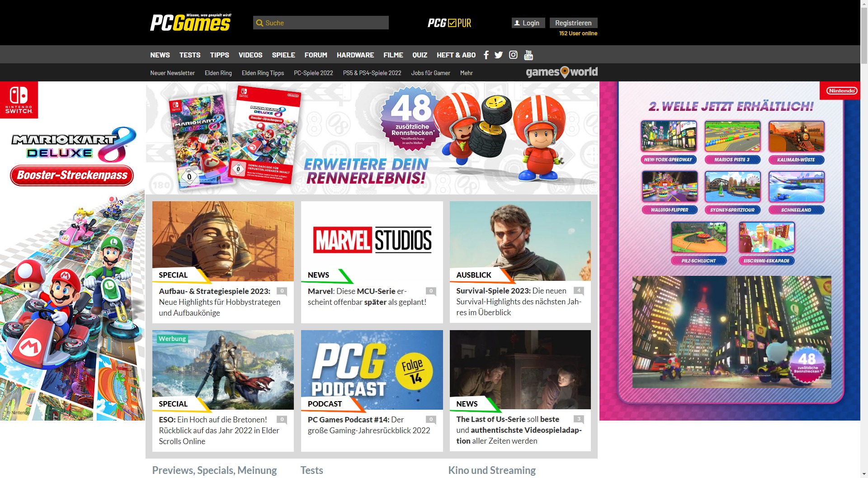The image size is (868, 478).
Task: Open the VIDEOS menu
Action: click(250, 55)
